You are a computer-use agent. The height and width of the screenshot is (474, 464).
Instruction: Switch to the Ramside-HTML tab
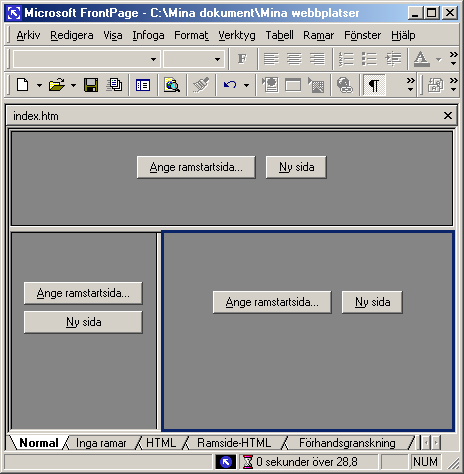(234, 443)
